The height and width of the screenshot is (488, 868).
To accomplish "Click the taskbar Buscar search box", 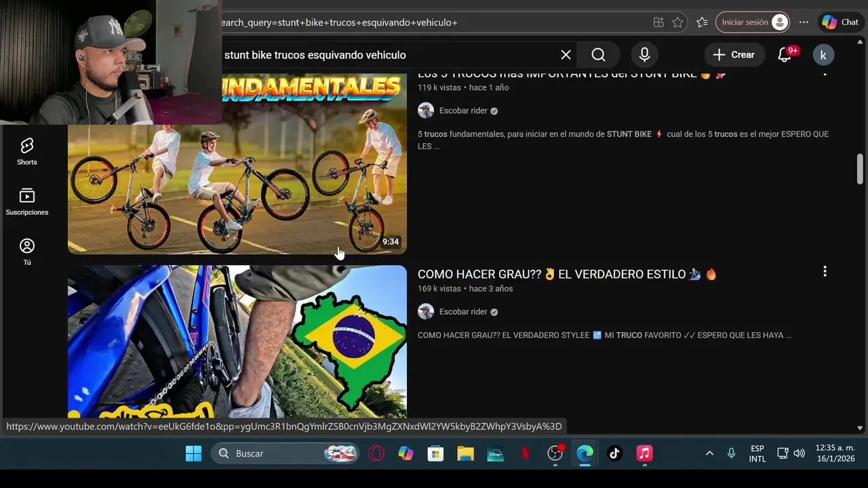I will click(285, 453).
